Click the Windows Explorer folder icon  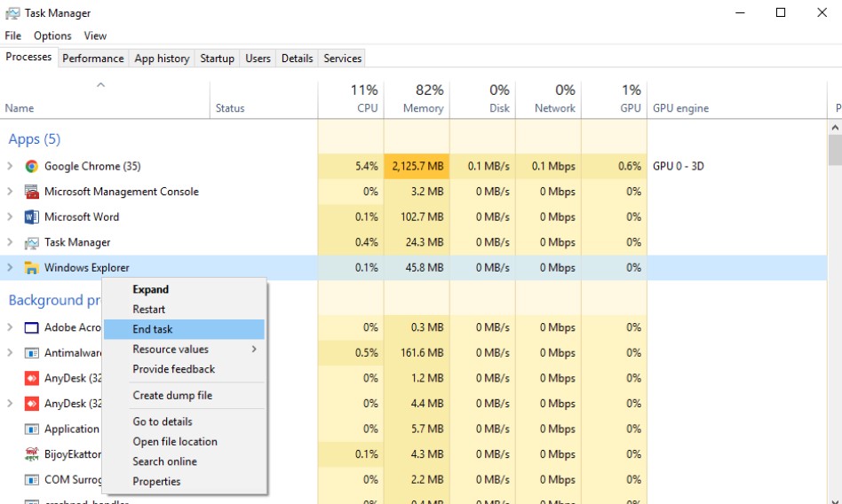pyautogui.click(x=32, y=268)
